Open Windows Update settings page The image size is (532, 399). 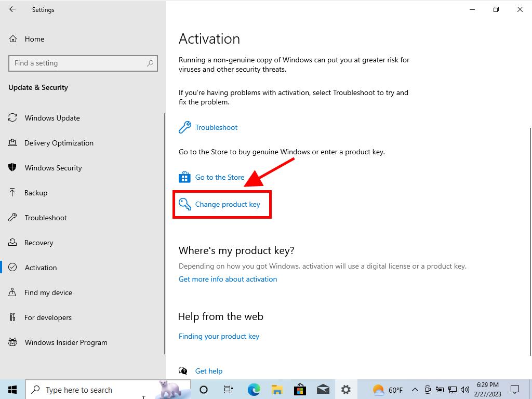[x=52, y=118]
